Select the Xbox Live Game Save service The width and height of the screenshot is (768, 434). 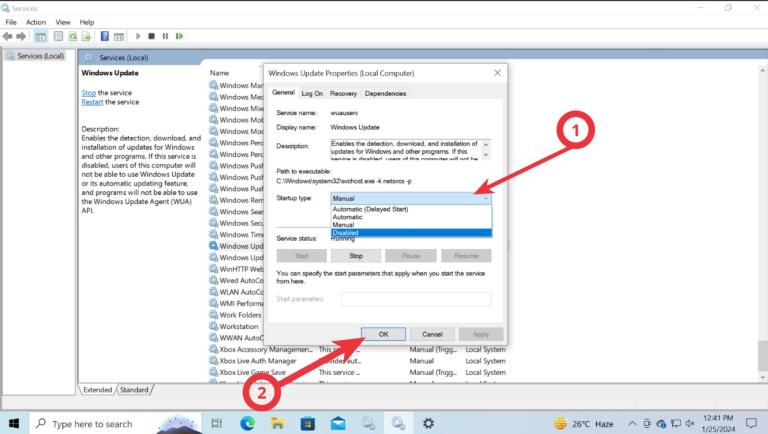252,372
